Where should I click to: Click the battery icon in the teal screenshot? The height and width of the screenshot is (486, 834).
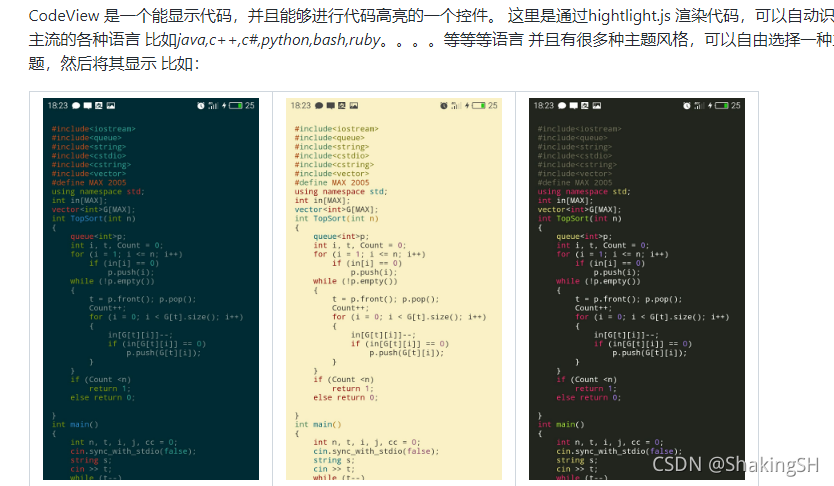[x=236, y=106]
